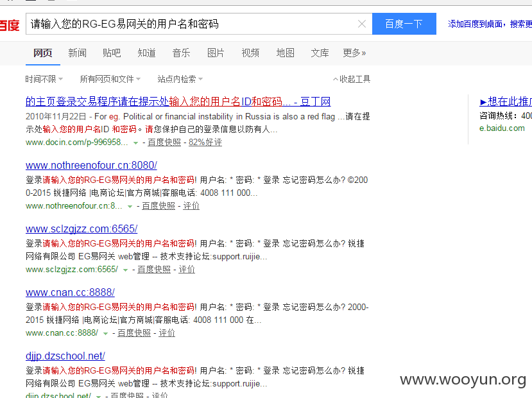This screenshot has height=398, width=532.
Task: Open the www.nothreenofour.cn:8080/ result title
Action: [x=91, y=165]
